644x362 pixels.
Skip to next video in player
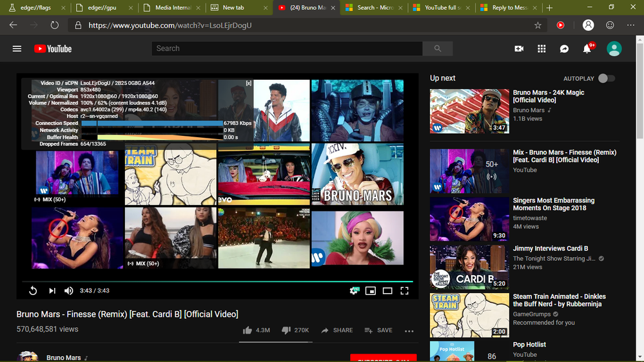tap(52, 291)
